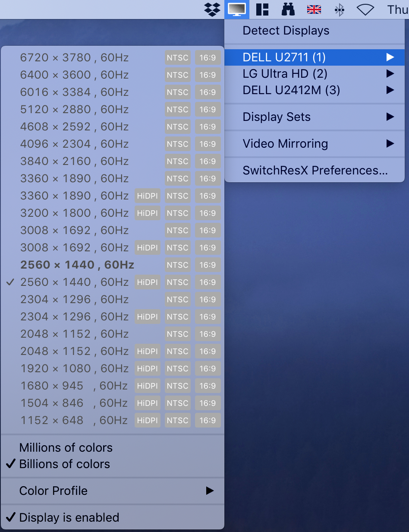Select 1504 × 846, 60Hz HiDPI resolution
This screenshot has height=532, width=409.
point(113,403)
